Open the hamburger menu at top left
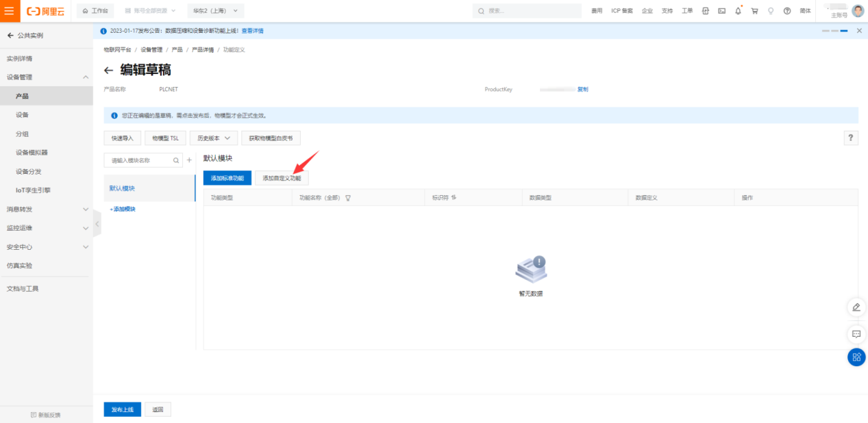 coord(9,11)
